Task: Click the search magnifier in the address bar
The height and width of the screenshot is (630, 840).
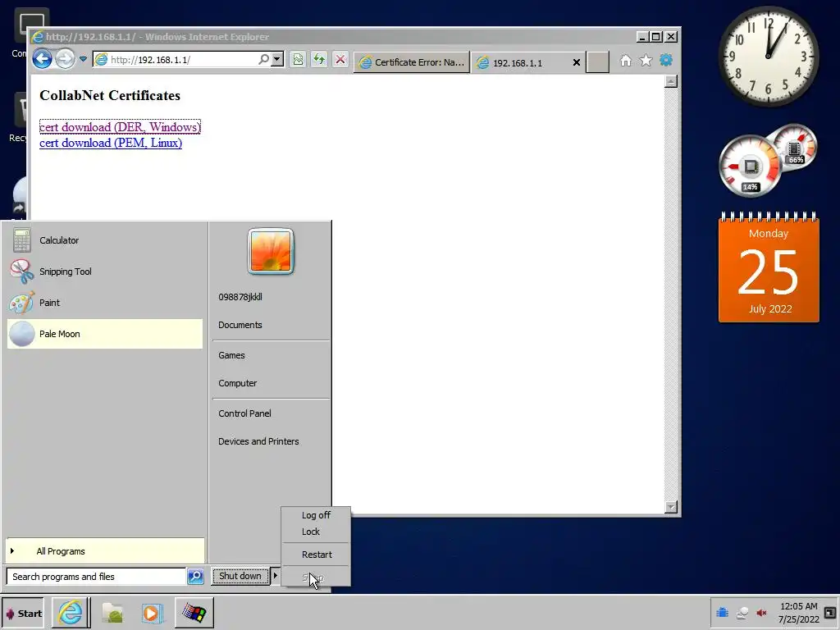Action: (263, 59)
